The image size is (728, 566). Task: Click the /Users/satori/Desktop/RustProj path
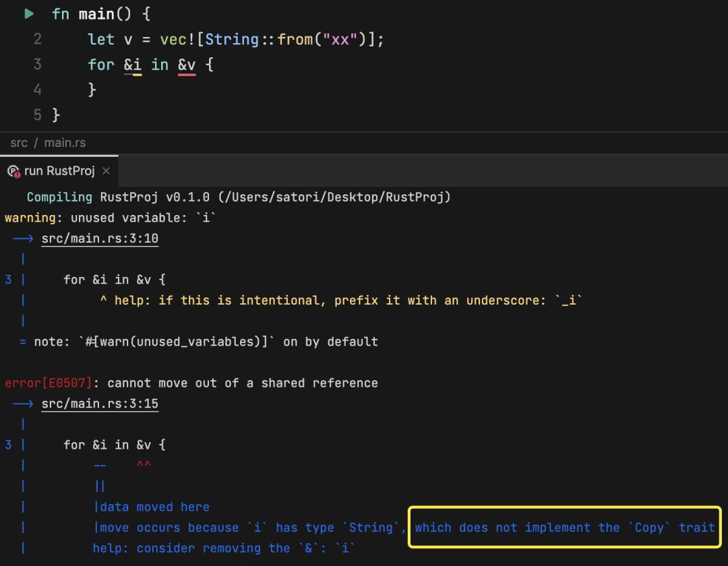334,197
